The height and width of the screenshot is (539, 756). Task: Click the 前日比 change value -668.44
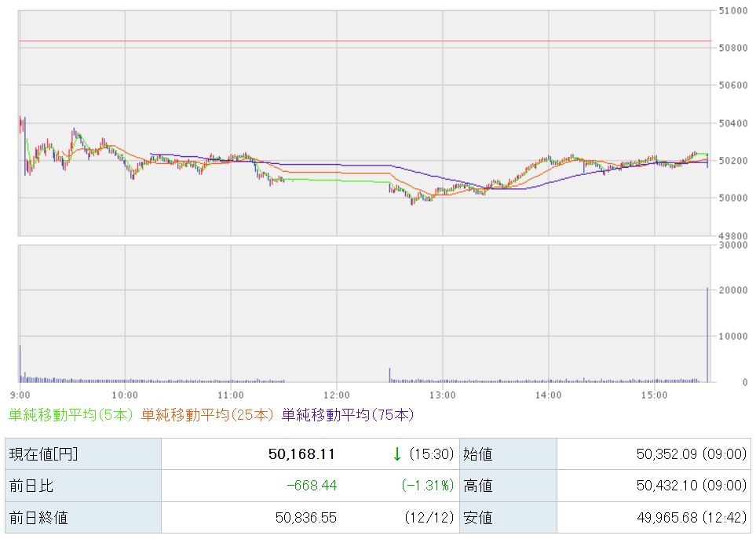point(312,486)
